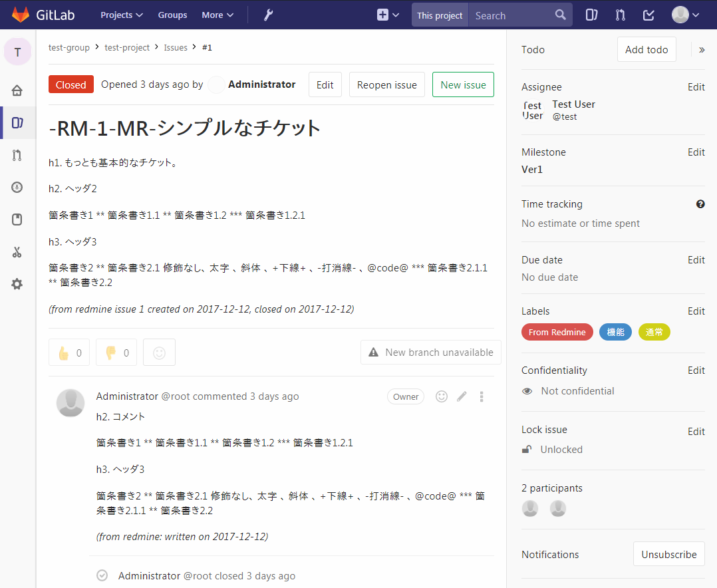
Task: Toggle issue confidentiality via Edit link
Action: 696,370
